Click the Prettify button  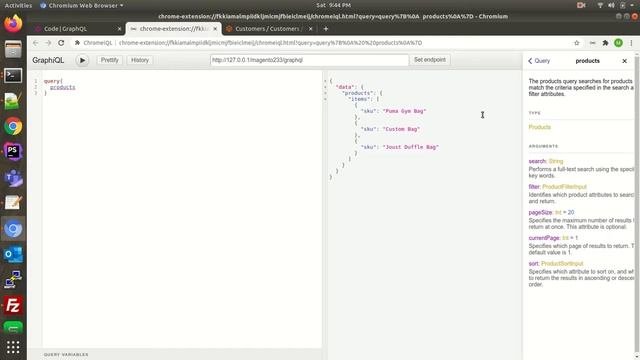click(109, 60)
